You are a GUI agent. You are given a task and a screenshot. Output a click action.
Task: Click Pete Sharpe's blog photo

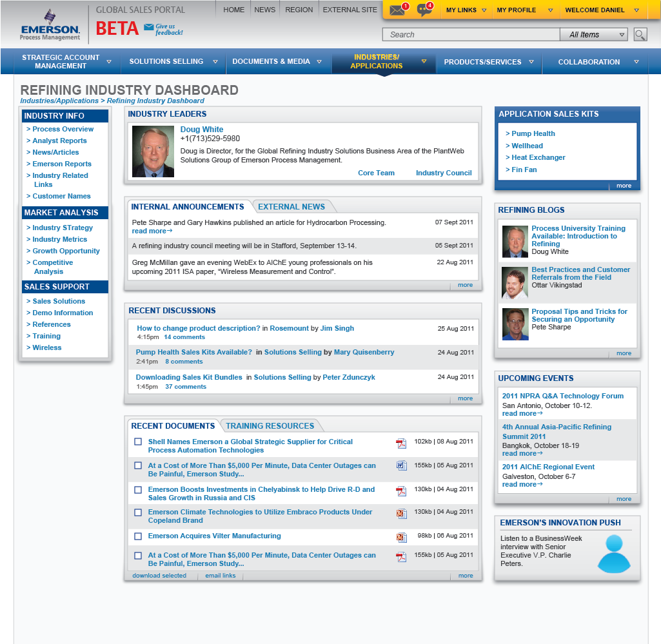click(515, 324)
